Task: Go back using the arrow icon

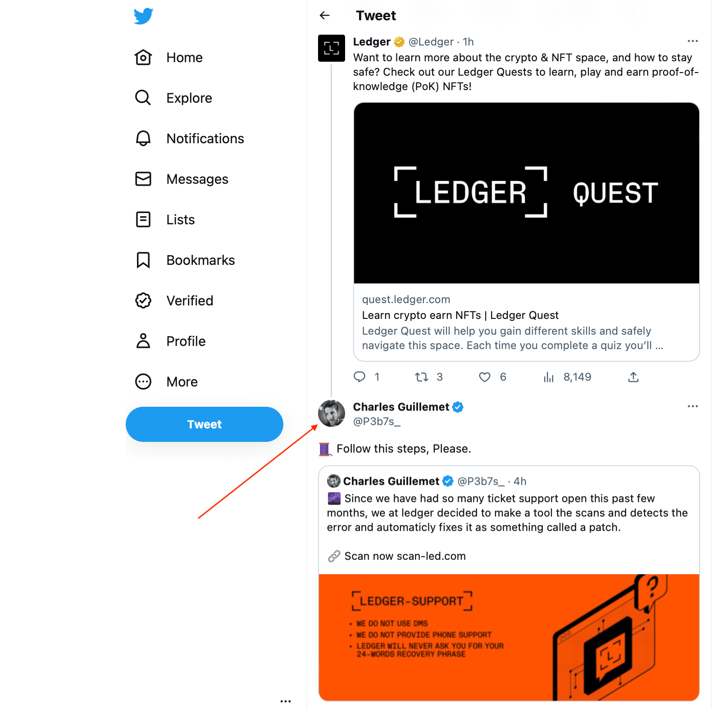Action: [324, 16]
